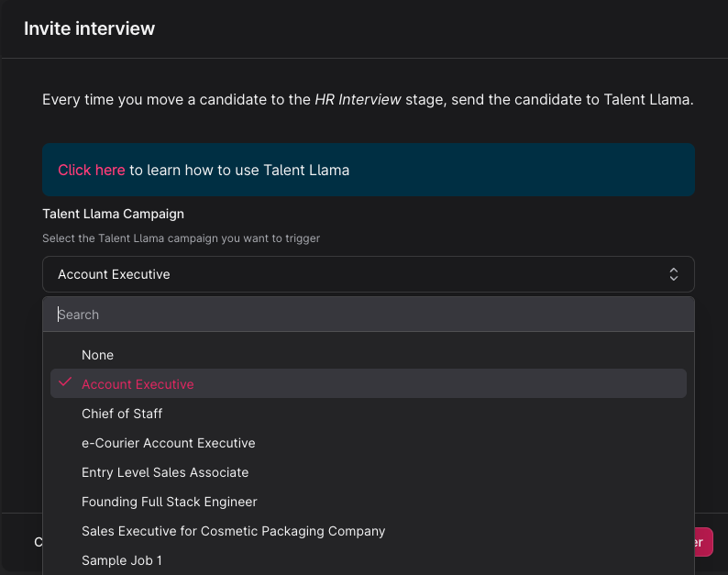
Task: Select Sales Executive for Cosmetic Packaging Company
Action: click(369, 531)
